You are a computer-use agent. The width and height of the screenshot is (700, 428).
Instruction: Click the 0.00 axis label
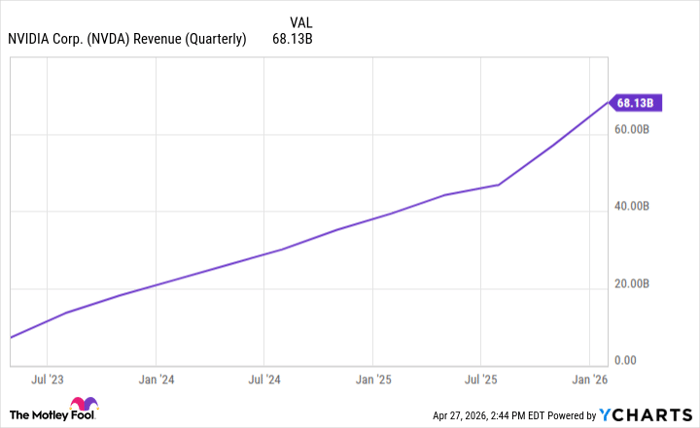point(625,360)
